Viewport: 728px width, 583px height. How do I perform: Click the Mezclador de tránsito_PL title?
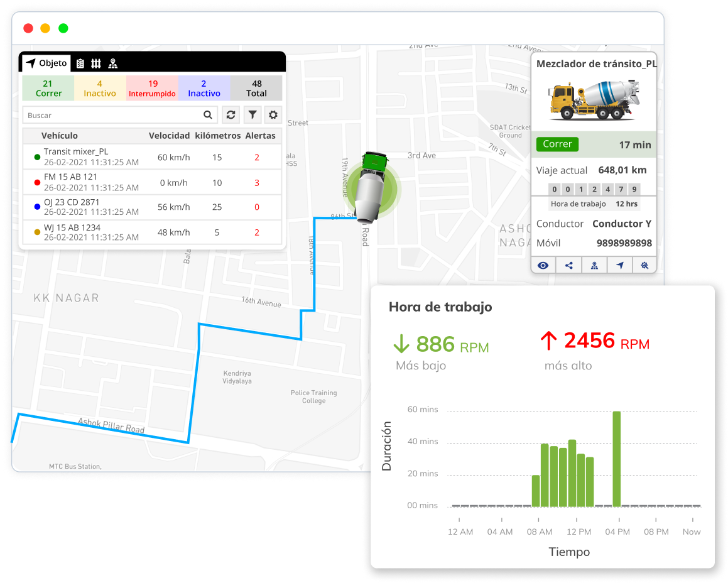596,63
